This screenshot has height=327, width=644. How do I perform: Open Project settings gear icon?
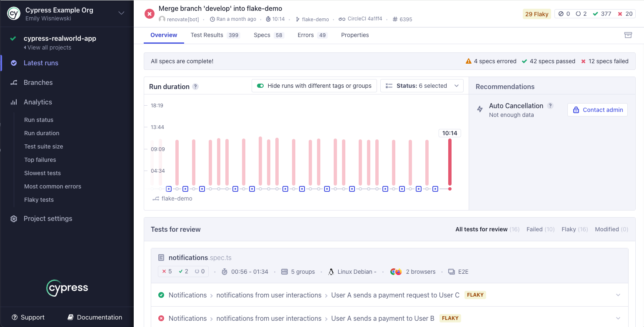coord(14,219)
